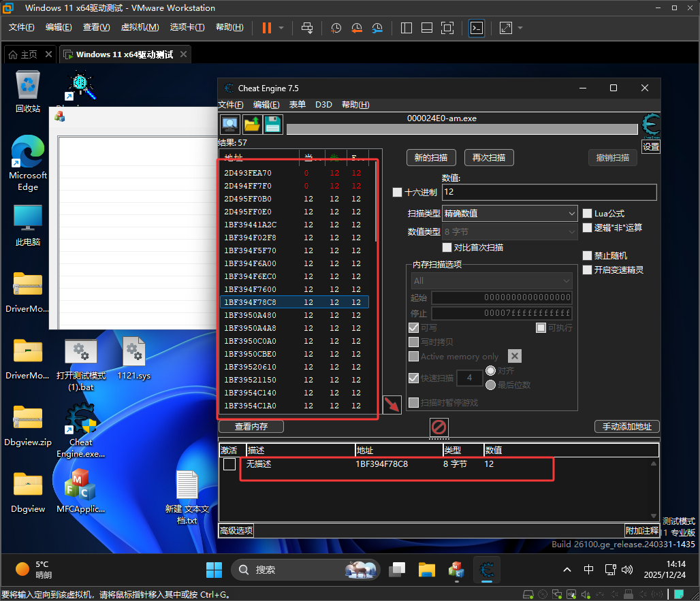Enable the no-randomizer checkbox

point(587,256)
